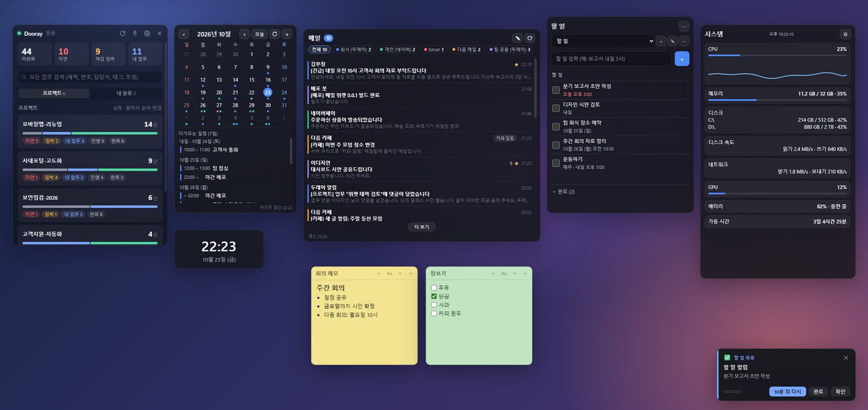868x410 pixels.
Task: Load more mail with 더 보기
Action: 422,227
